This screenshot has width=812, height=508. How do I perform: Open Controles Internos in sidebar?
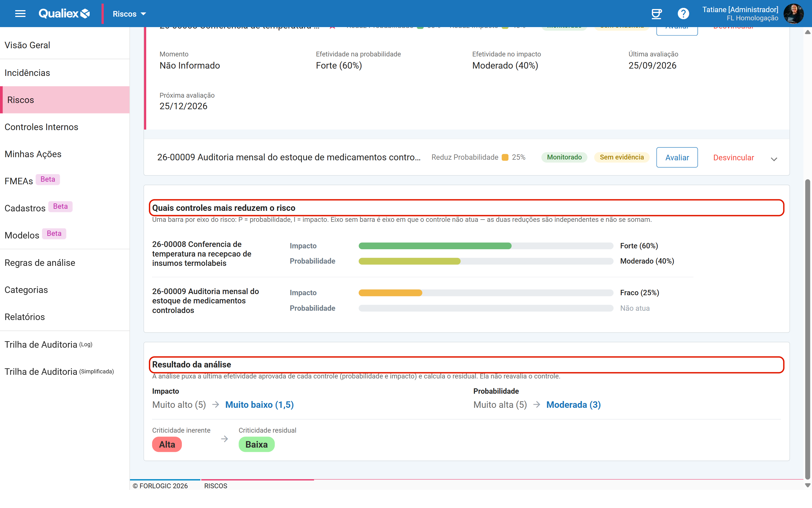point(65,127)
